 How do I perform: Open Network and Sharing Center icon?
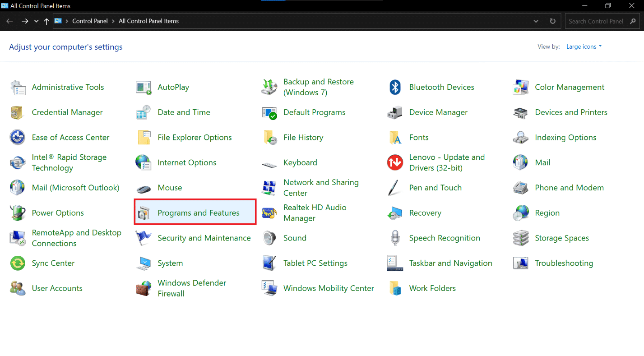[269, 188]
